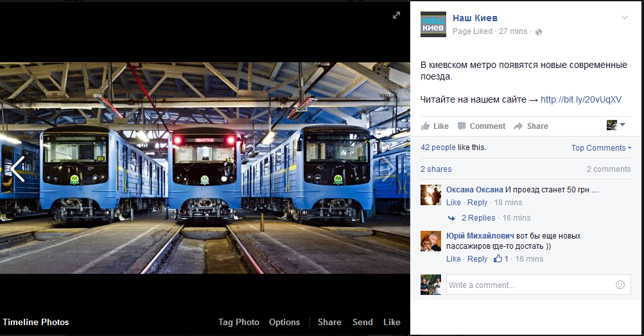Image resolution: width=644 pixels, height=336 pixels.
Task: Click Like in the photo bottom bar
Action: [392, 322]
